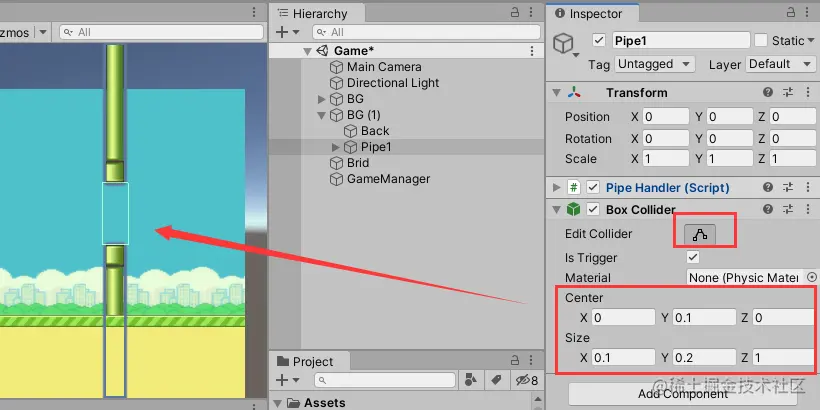Collapse the Transform component foldout

[x=556, y=93]
